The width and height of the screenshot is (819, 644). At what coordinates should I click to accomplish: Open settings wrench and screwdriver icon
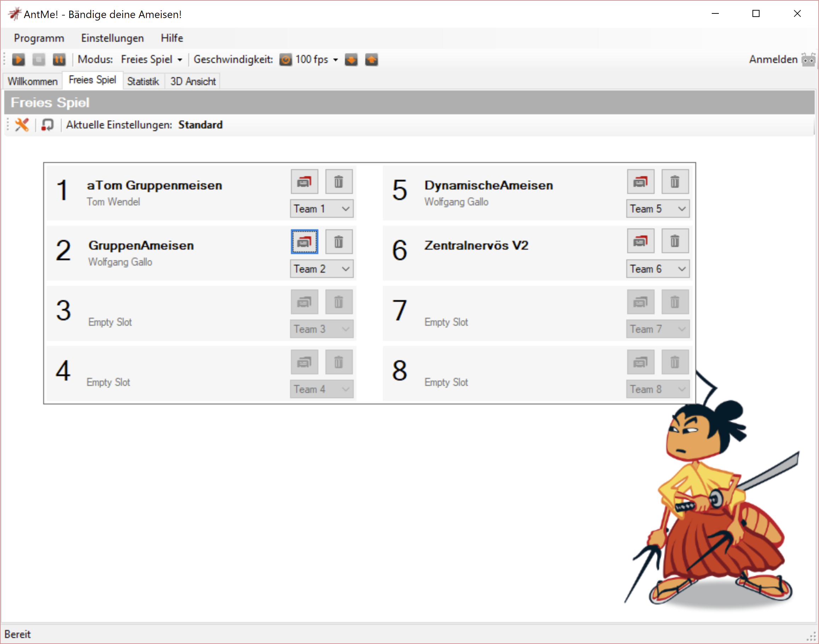(x=22, y=125)
